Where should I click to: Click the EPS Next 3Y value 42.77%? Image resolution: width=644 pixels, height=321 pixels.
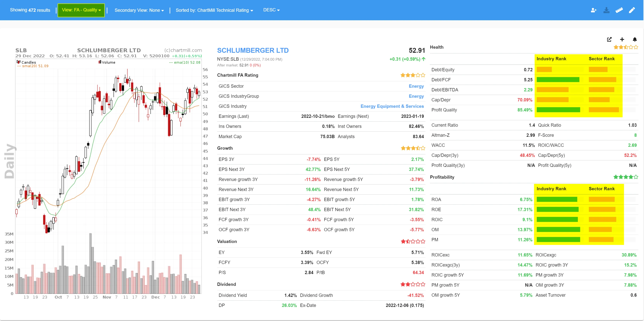(x=313, y=169)
